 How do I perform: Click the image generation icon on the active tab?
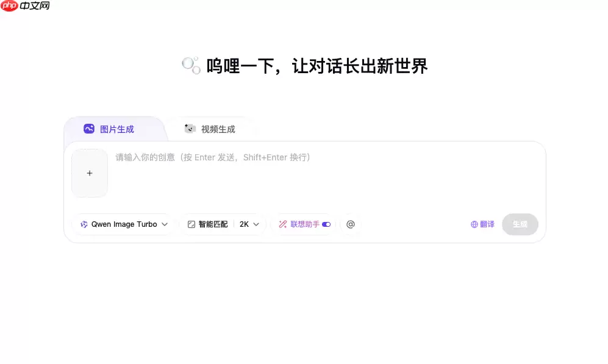88,129
